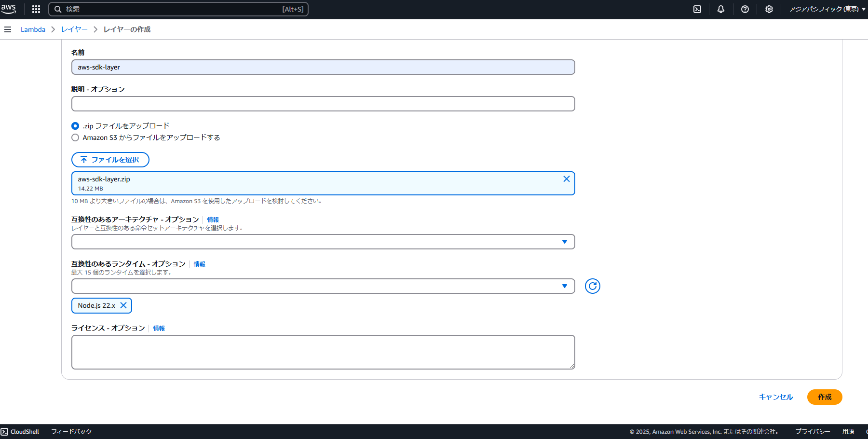Open the AWS home logo

click(9, 9)
